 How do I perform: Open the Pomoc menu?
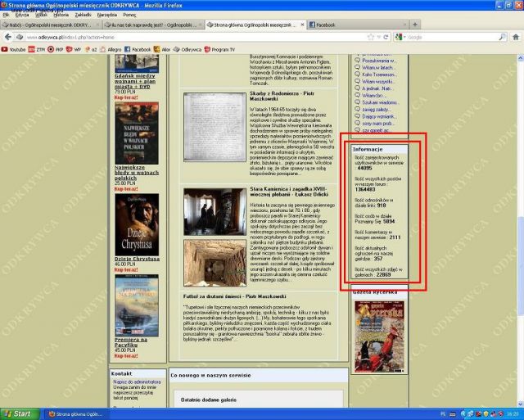tap(129, 15)
